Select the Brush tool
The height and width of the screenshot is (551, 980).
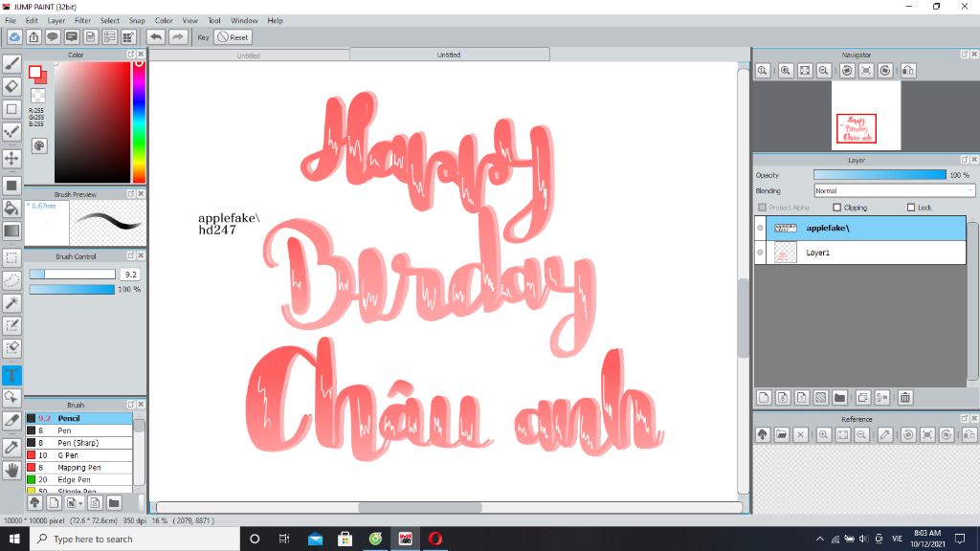pyautogui.click(x=11, y=64)
